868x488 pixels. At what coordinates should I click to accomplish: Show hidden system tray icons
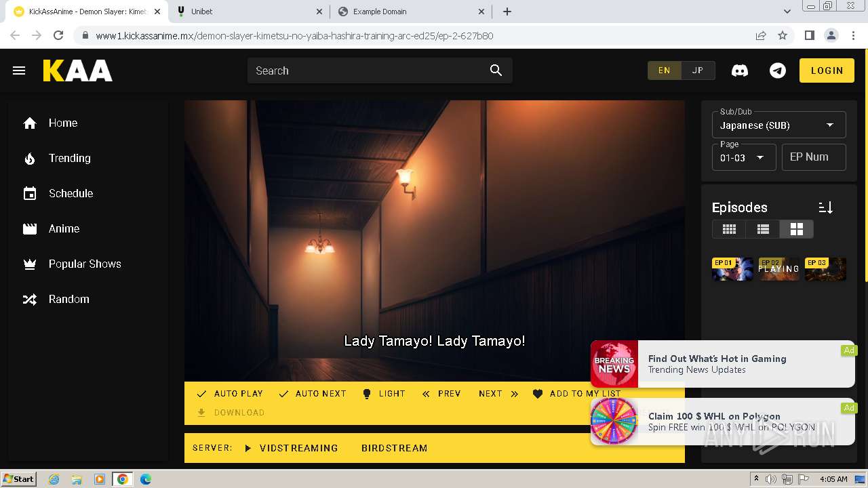tap(756, 479)
